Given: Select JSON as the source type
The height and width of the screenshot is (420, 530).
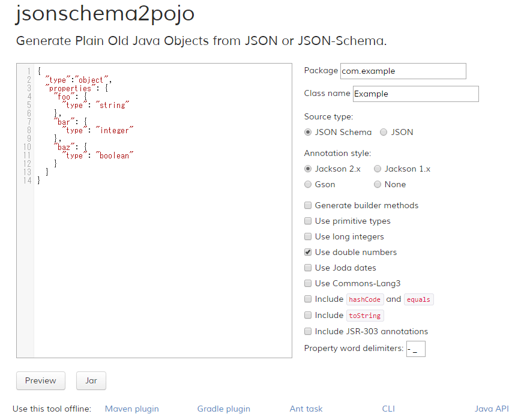Looking at the screenshot, I should (x=384, y=132).
